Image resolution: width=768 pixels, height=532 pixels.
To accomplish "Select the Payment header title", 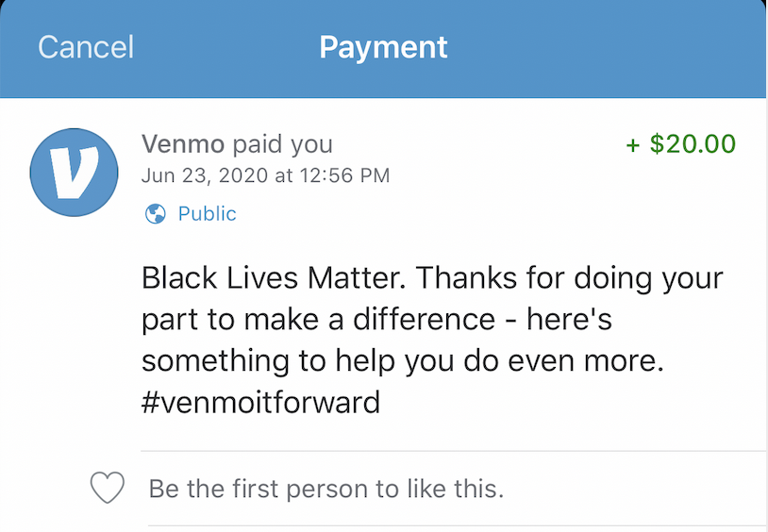I will pyautogui.click(x=383, y=48).
